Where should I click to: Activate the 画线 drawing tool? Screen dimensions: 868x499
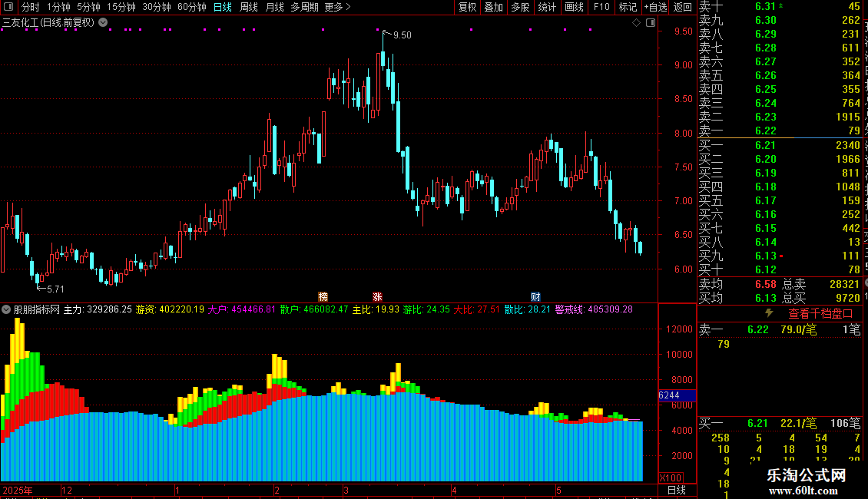(x=574, y=7)
